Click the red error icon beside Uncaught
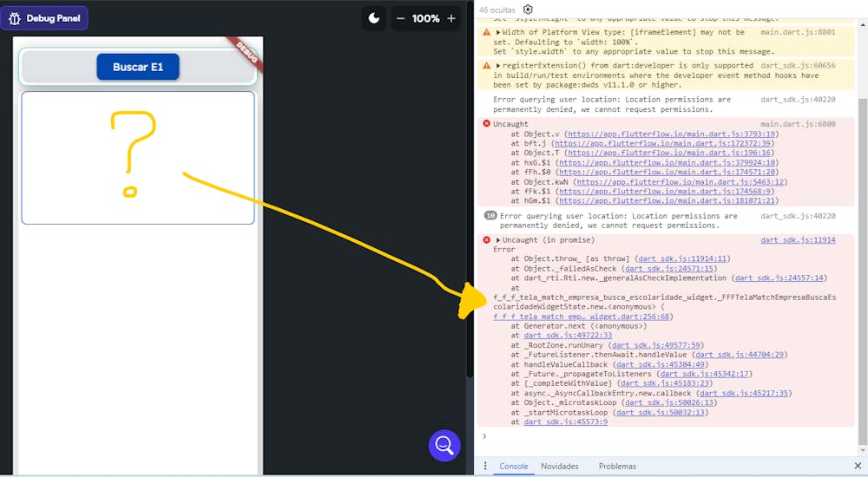 pyautogui.click(x=487, y=124)
